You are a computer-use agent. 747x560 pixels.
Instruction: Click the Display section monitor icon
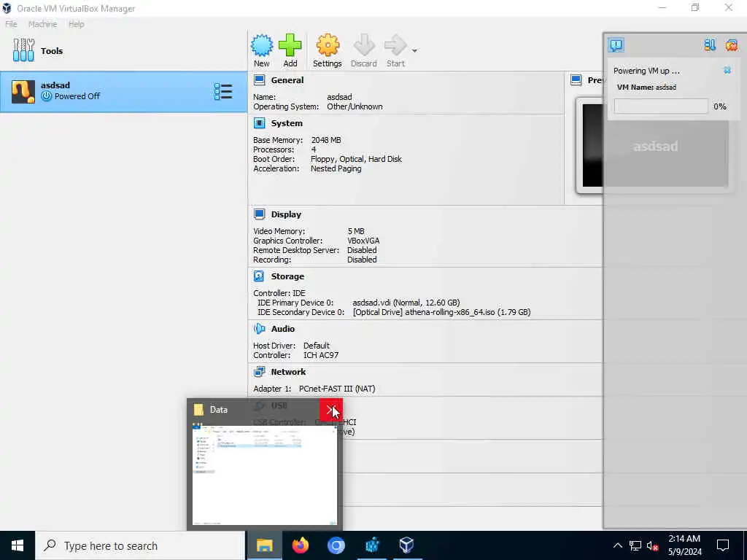tap(259, 214)
